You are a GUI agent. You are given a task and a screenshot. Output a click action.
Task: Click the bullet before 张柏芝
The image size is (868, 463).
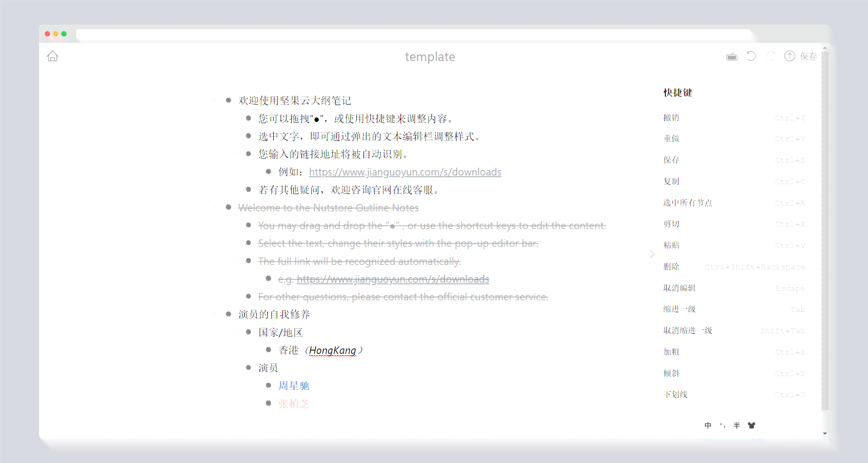pos(268,403)
